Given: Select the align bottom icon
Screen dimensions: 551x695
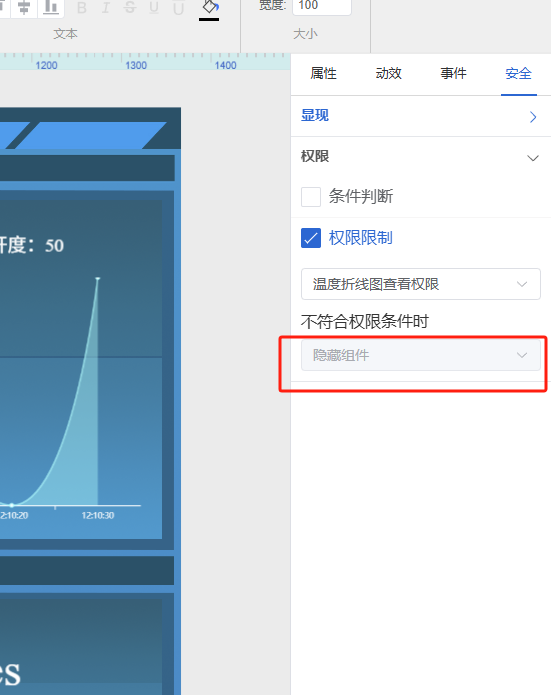Looking at the screenshot, I should pyautogui.click(x=51, y=8).
